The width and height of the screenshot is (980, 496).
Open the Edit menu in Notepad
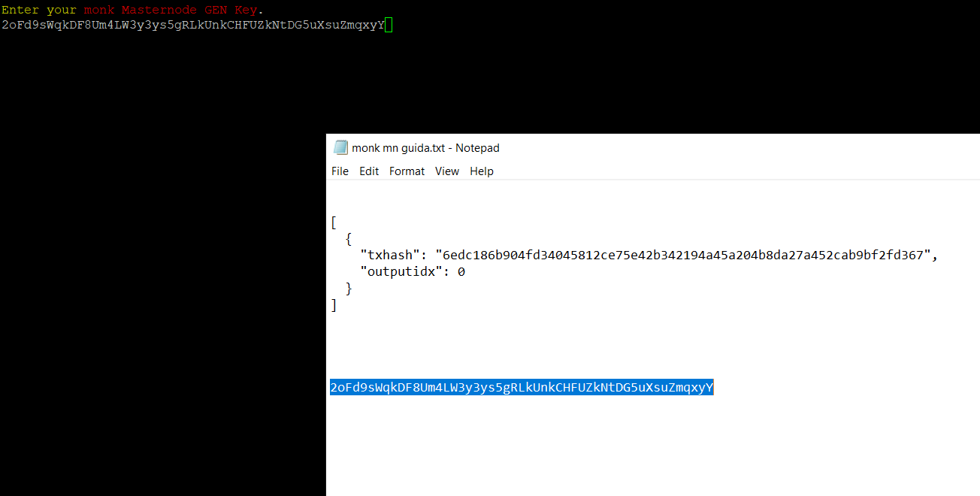pyautogui.click(x=369, y=171)
